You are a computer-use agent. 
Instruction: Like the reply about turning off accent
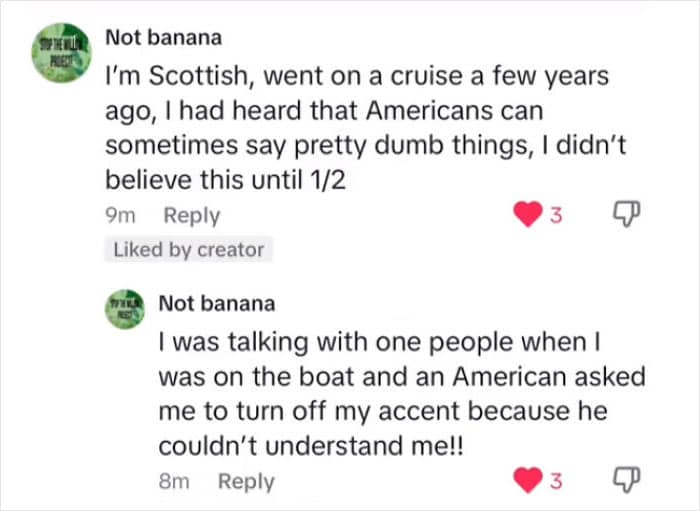click(527, 481)
